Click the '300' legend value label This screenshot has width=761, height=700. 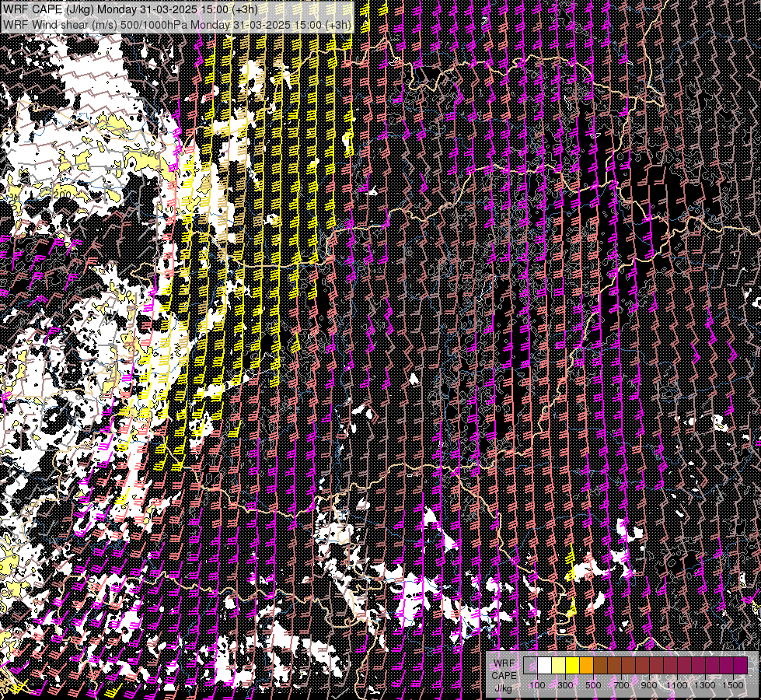click(565, 685)
